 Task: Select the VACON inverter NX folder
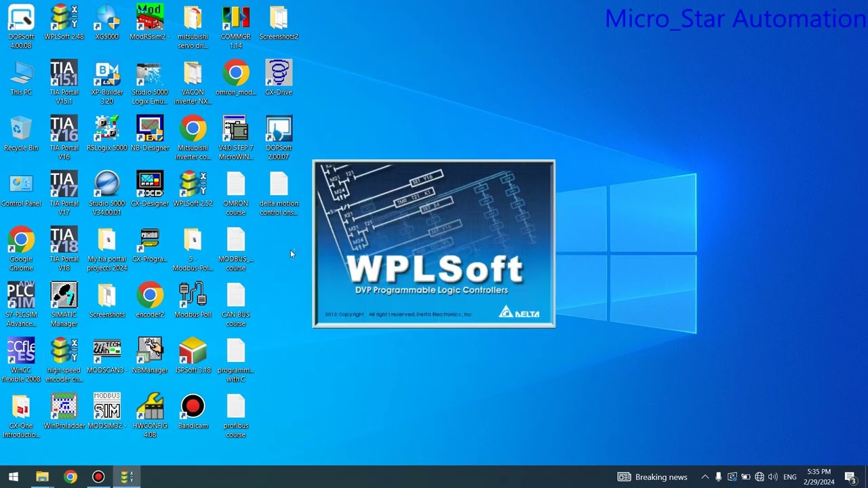click(193, 81)
